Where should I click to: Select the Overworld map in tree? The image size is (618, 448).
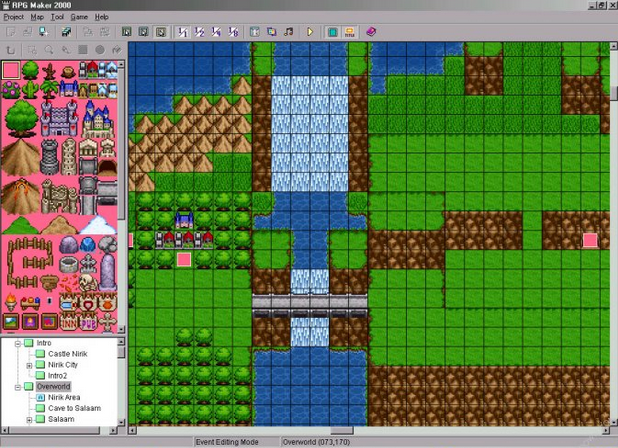click(x=53, y=387)
